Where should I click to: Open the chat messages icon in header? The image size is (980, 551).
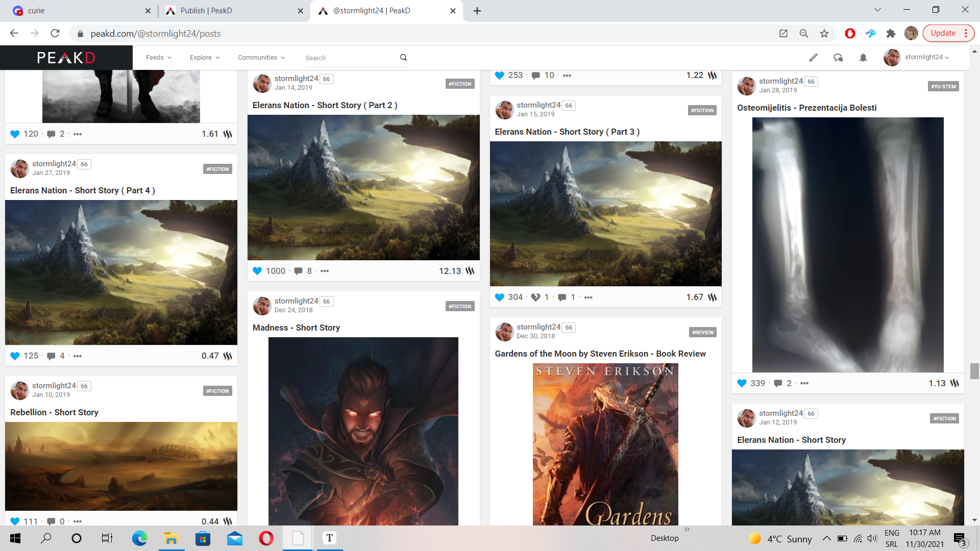[x=838, y=58]
